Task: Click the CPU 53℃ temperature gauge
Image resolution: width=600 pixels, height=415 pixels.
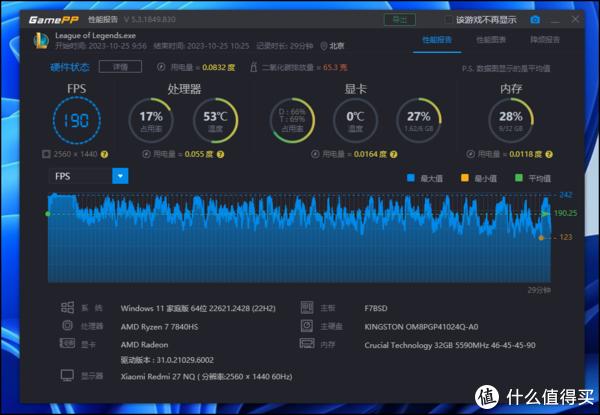Action: (x=215, y=120)
